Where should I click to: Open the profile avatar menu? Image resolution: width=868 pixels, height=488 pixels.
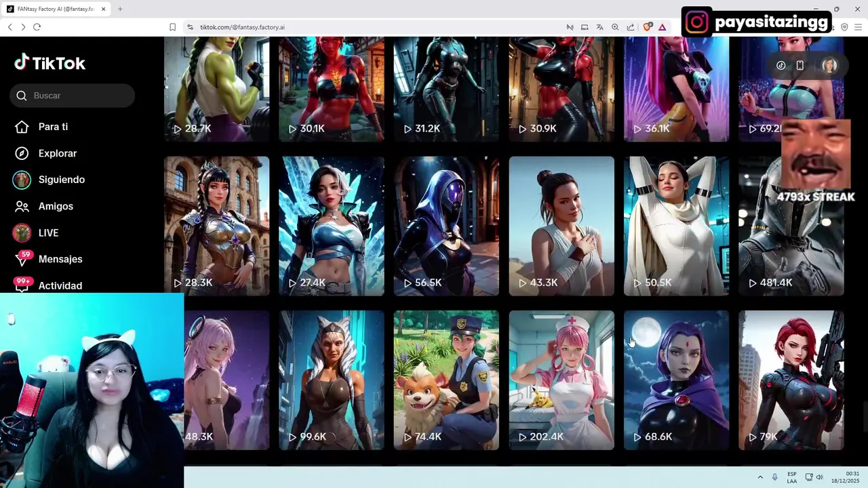pyautogui.click(x=829, y=66)
